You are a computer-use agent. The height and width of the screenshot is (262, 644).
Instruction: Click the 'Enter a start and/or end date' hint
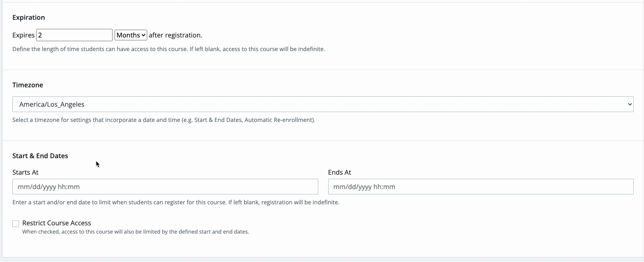[176, 202]
